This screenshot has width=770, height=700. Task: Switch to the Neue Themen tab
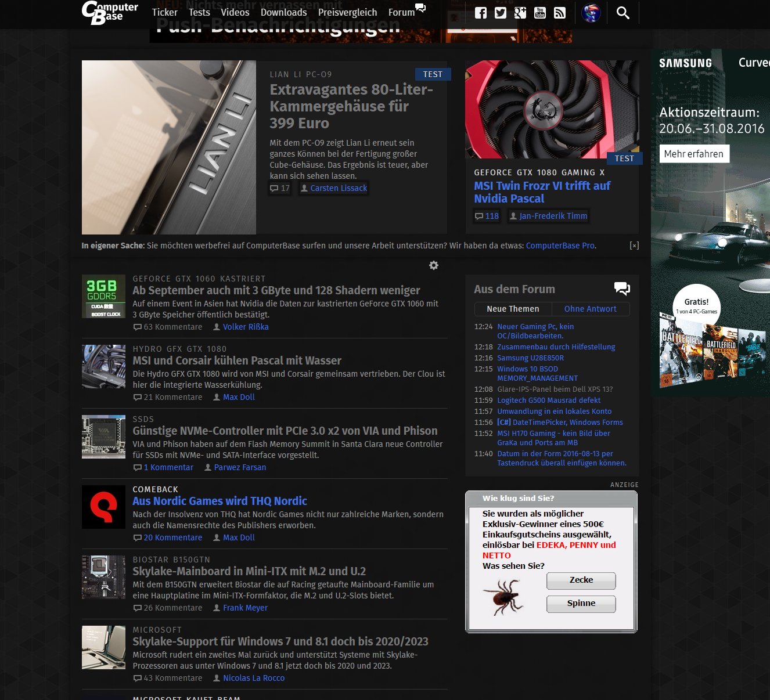pyautogui.click(x=513, y=309)
